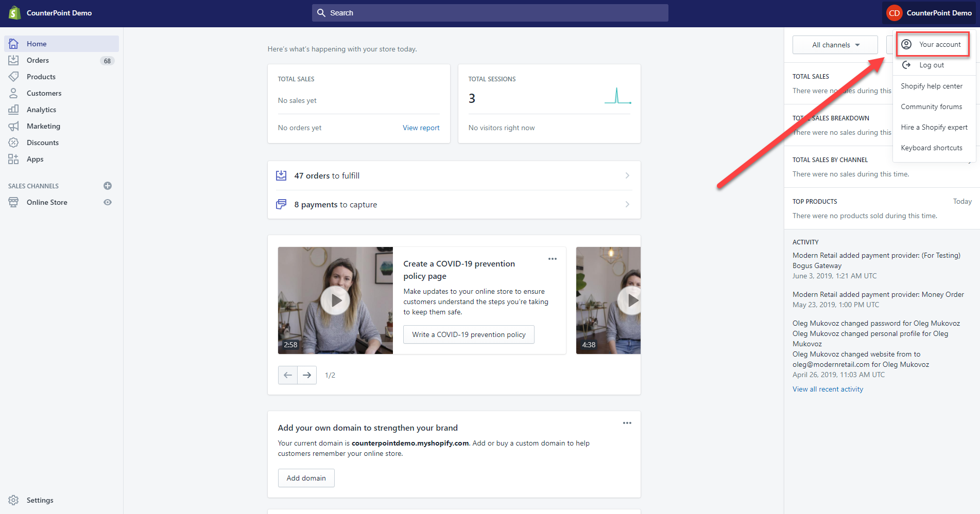
Task: Click the Apps grid icon
Action: pos(13,159)
